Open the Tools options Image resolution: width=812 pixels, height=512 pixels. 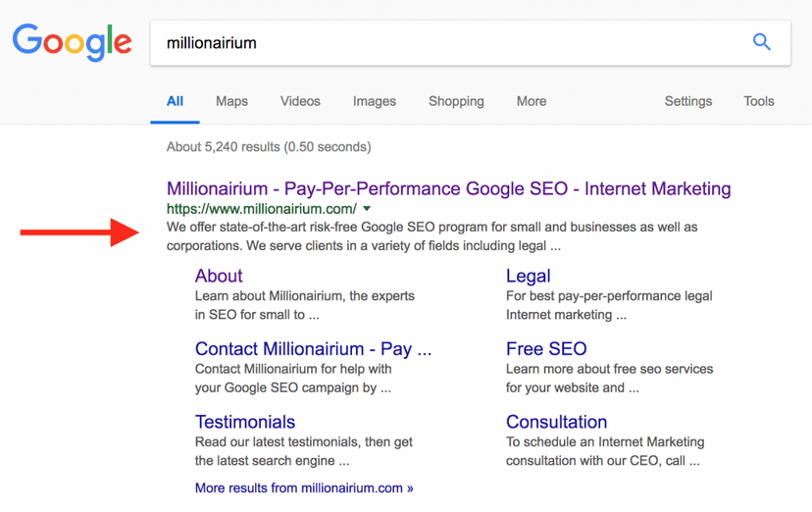pos(758,101)
